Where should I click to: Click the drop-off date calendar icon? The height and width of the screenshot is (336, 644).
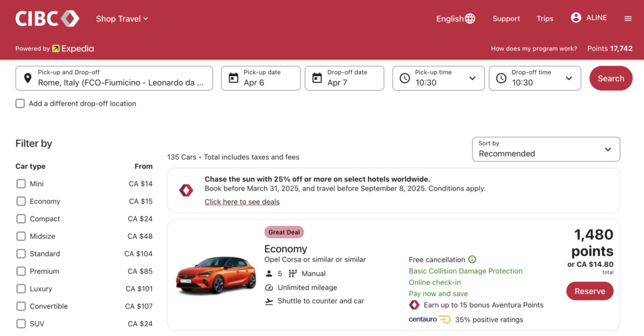click(x=317, y=79)
